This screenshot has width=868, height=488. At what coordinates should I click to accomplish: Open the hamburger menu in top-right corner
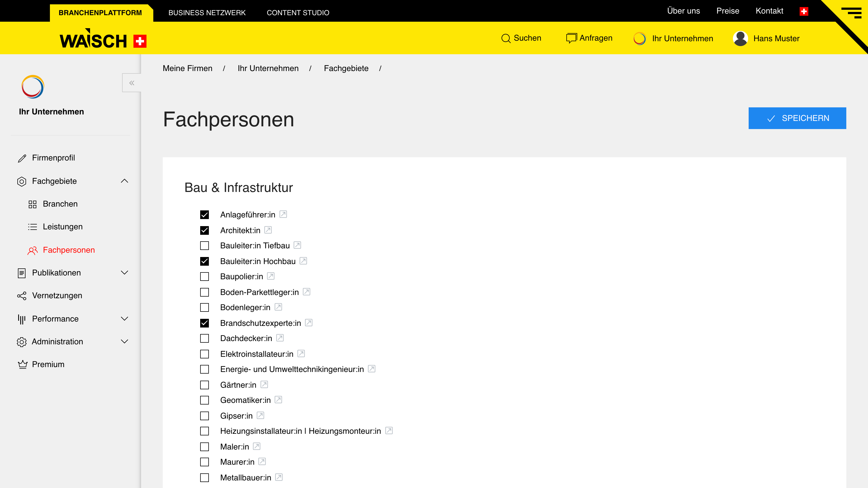coord(851,12)
